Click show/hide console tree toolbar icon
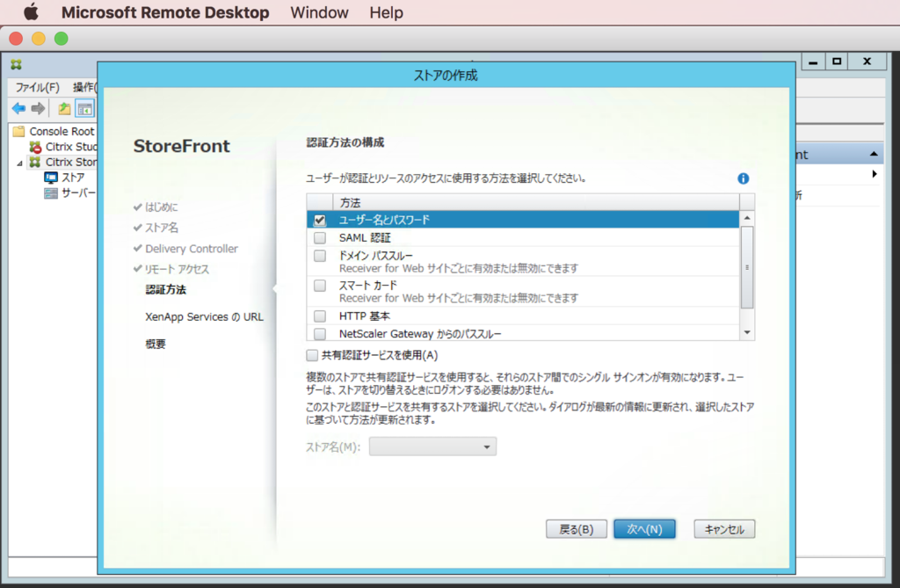Viewport: 900px width, 588px height. (85, 108)
